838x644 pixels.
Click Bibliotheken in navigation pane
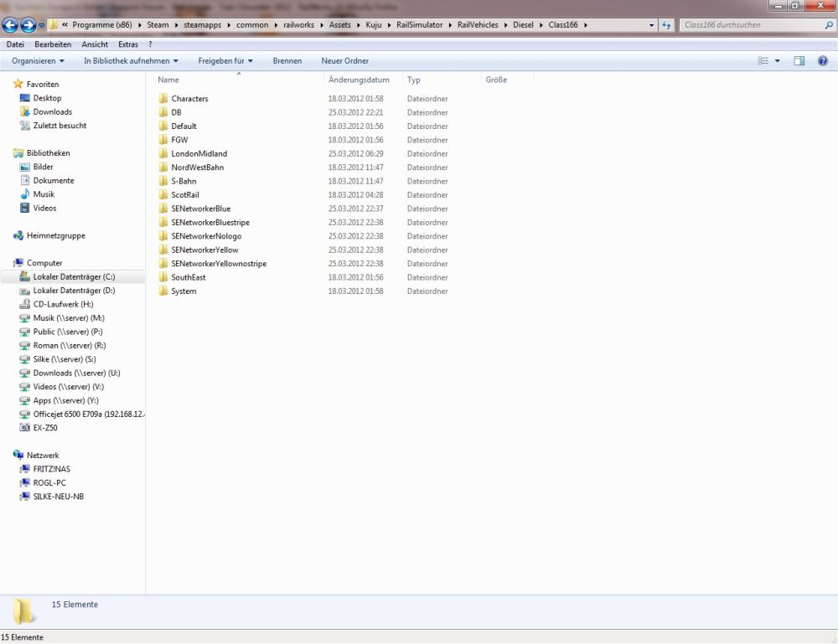point(48,153)
